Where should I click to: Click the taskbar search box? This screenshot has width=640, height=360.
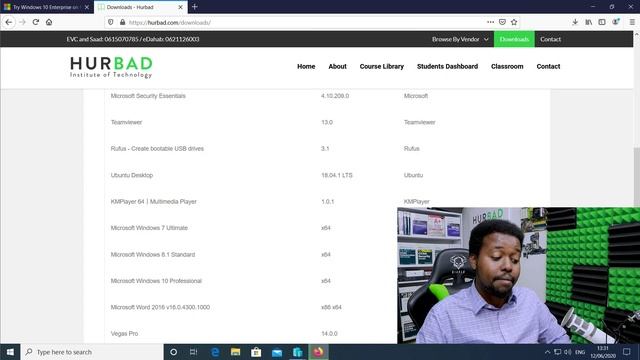click(x=92, y=352)
